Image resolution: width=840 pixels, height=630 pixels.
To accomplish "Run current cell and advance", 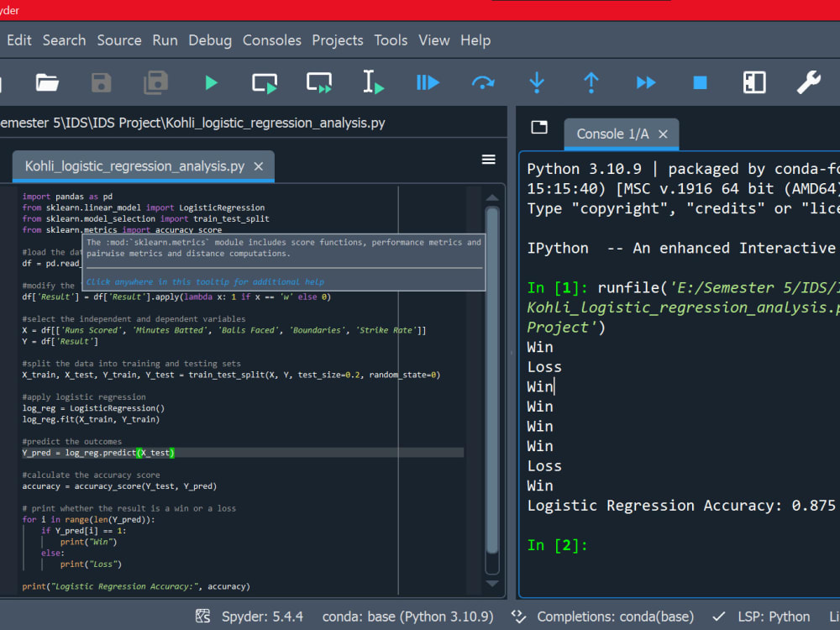I will pos(319,82).
